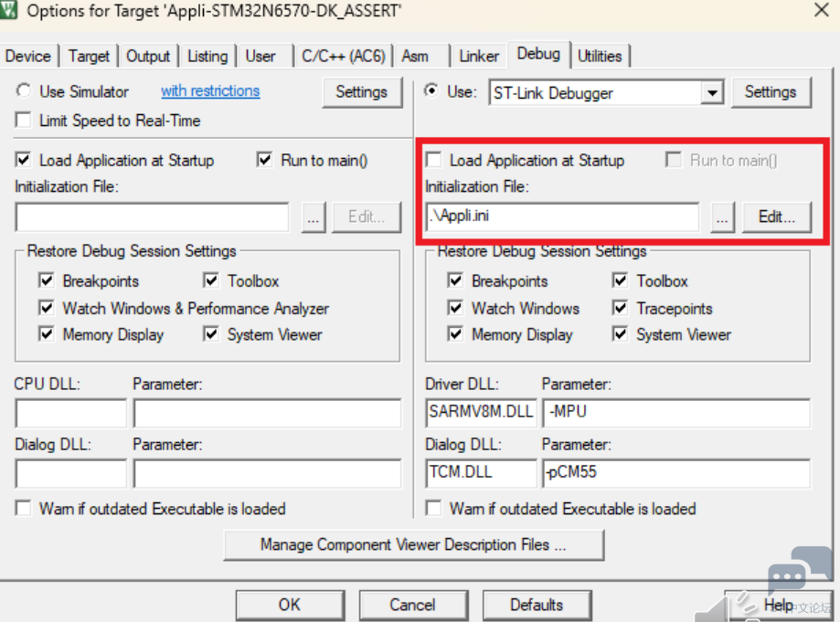840x622 pixels.
Task: Open Manage Component Viewer Description Files
Action: click(x=413, y=545)
